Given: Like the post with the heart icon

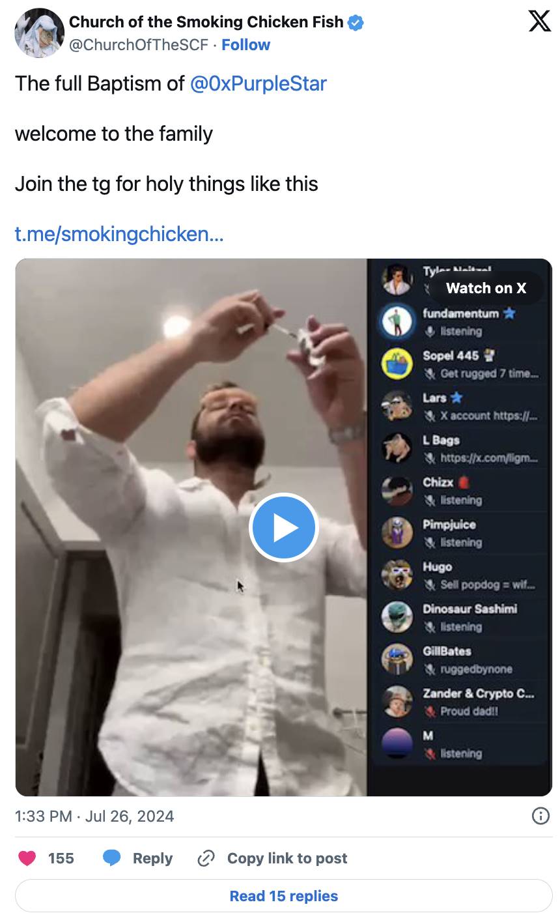Looking at the screenshot, I should (x=27, y=858).
